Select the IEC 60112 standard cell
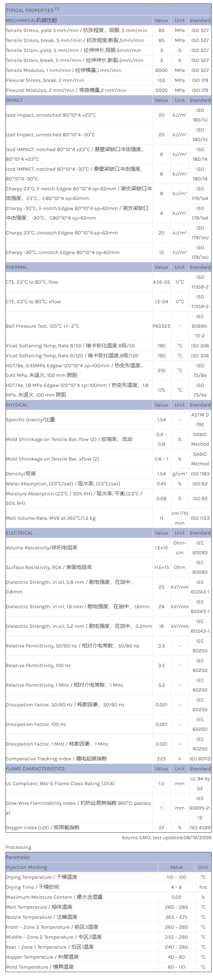The width and height of the screenshot is (213, 980). [200, 759]
